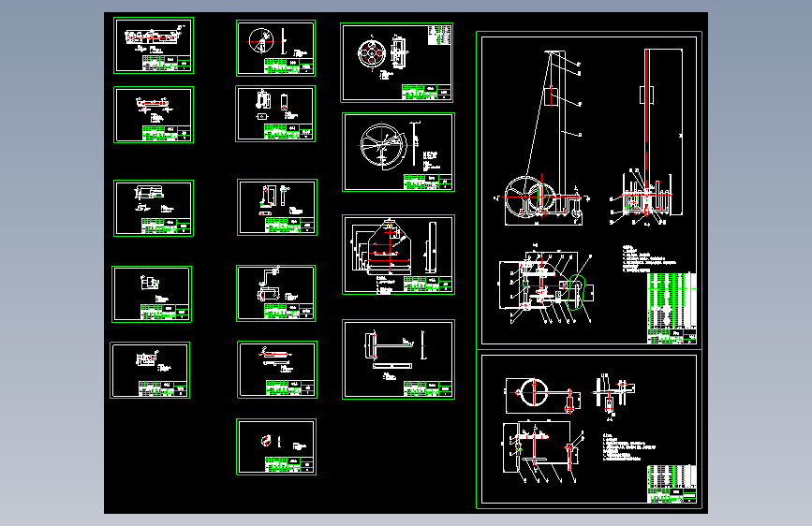Open the T-shaped bracket drawing sheet
The image size is (812, 526).
pos(398,359)
